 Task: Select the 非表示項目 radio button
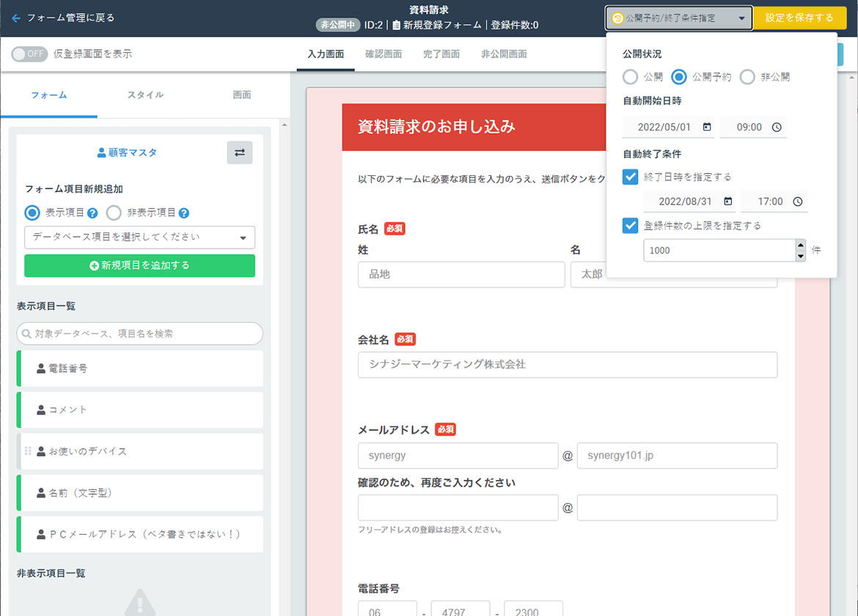(x=114, y=213)
